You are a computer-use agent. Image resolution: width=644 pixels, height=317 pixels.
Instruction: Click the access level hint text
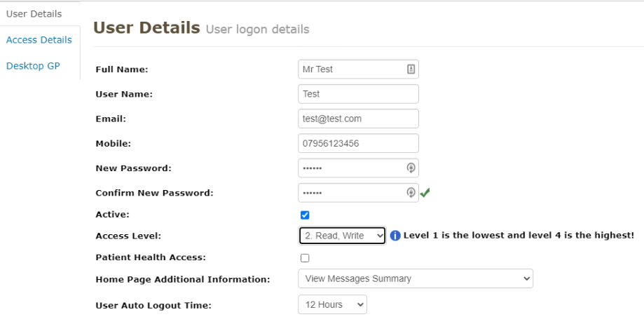click(x=519, y=236)
